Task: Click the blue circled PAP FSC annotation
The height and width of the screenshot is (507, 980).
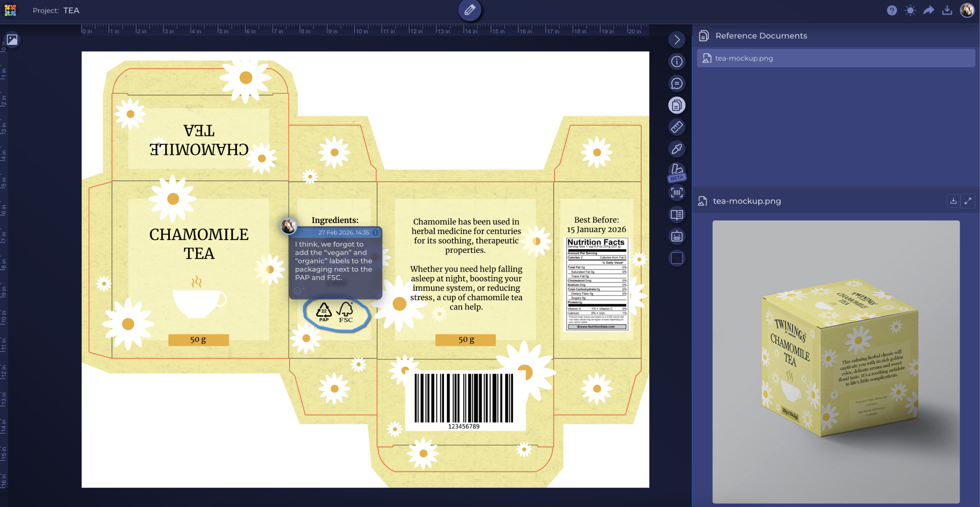Action: 336,315
